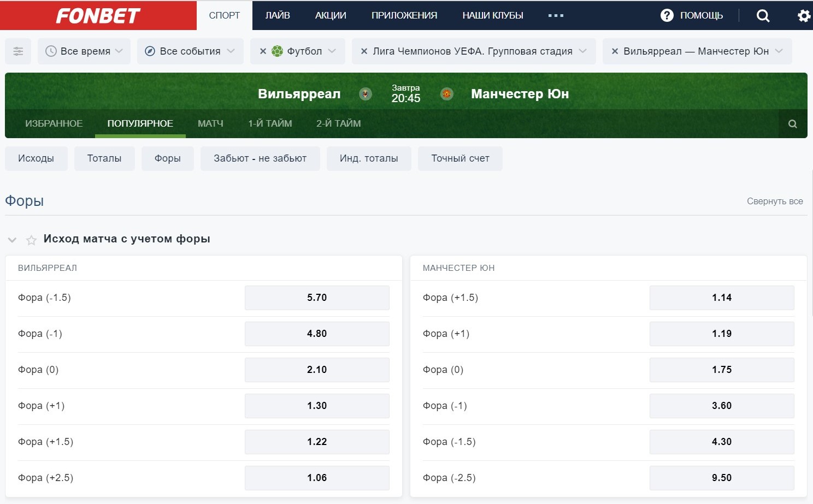The image size is (813, 504).
Task: Collapse the Исход матча с учетом форы section
Action: tap(12, 240)
